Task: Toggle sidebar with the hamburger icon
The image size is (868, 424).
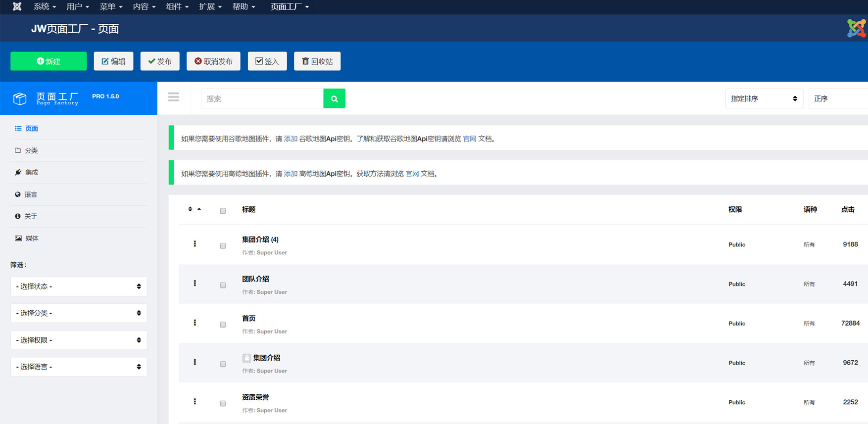Action: click(174, 97)
